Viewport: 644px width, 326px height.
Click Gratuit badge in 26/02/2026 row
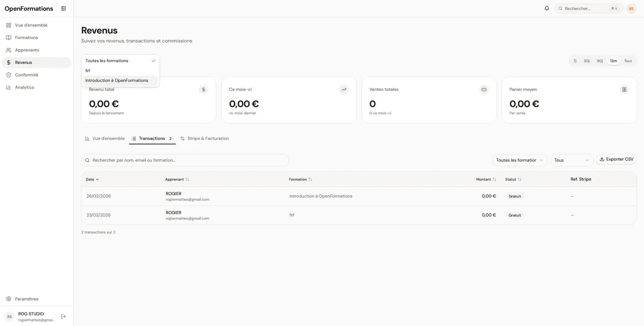tap(515, 196)
